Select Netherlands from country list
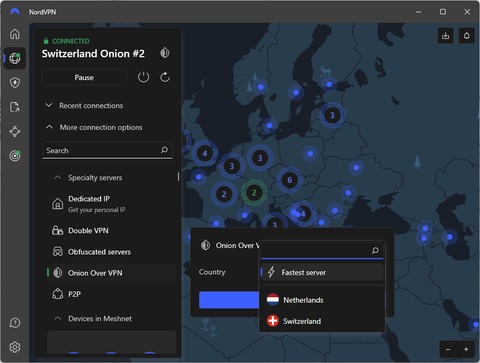The image size is (480, 363). pos(322,300)
